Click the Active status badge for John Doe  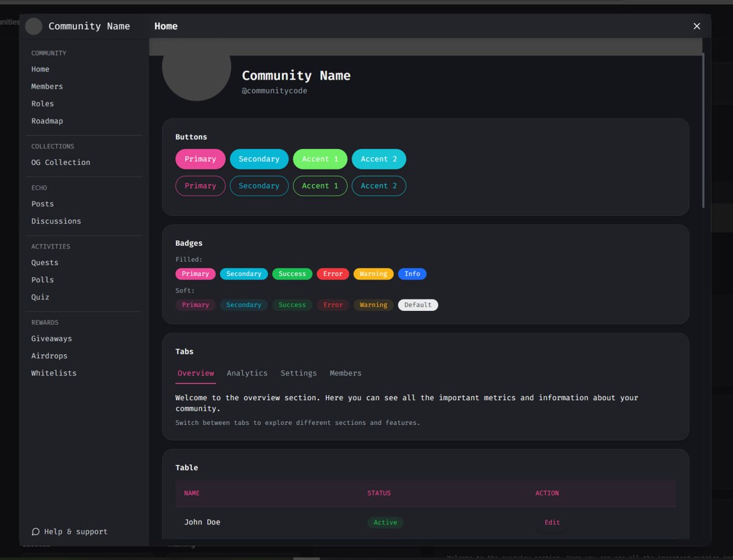[385, 522]
